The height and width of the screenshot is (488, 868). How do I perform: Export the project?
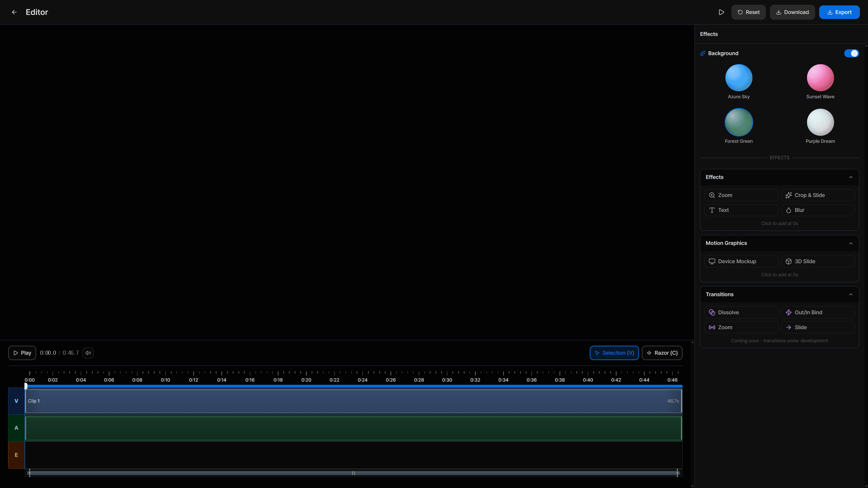click(839, 12)
